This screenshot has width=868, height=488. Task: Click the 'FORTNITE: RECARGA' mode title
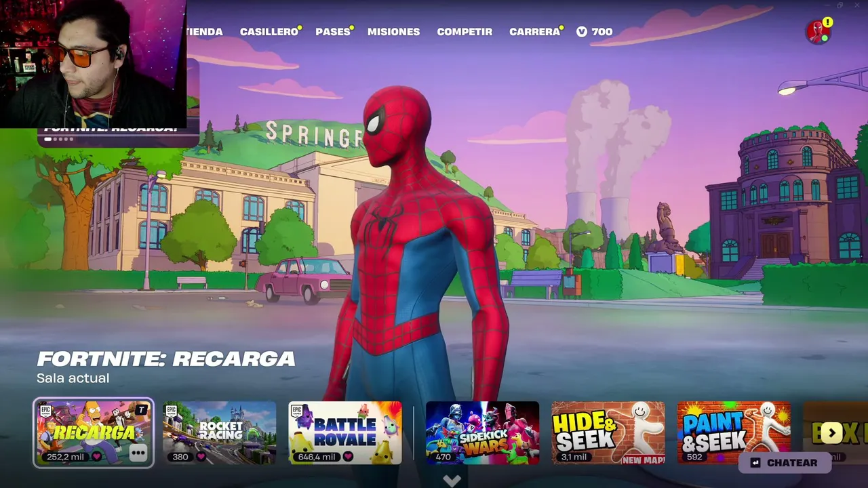tap(166, 359)
